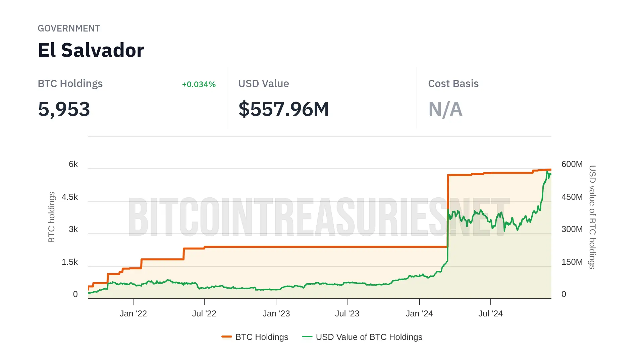Click the USD Value stat label
This screenshot has width=644, height=362.
(x=264, y=83)
